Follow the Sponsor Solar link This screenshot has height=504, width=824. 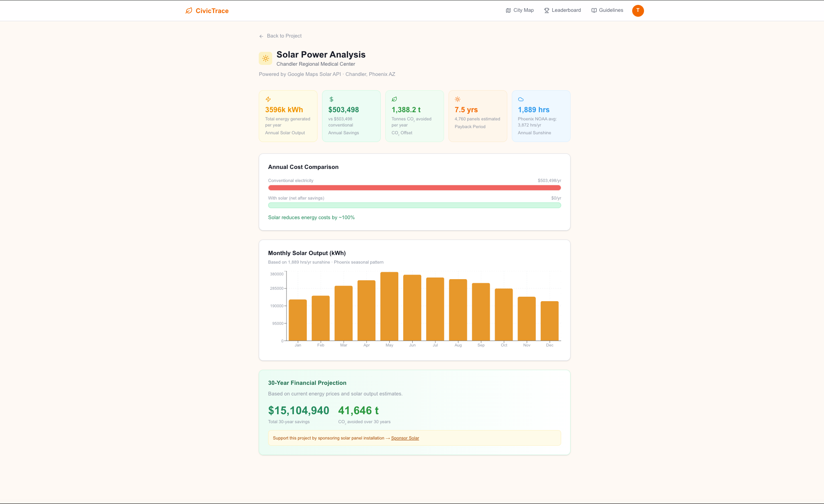(x=405, y=438)
